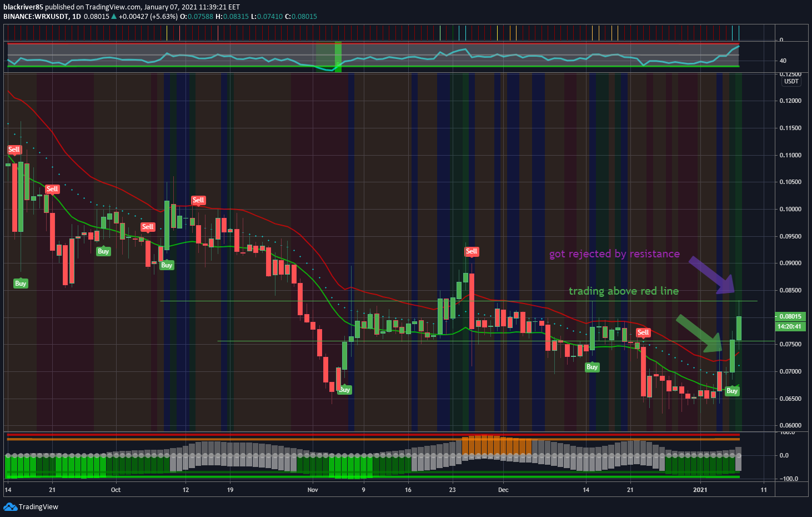Click the 0.07500 price axis label
Image resolution: width=812 pixels, height=517 pixels.
pyautogui.click(x=790, y=345)
